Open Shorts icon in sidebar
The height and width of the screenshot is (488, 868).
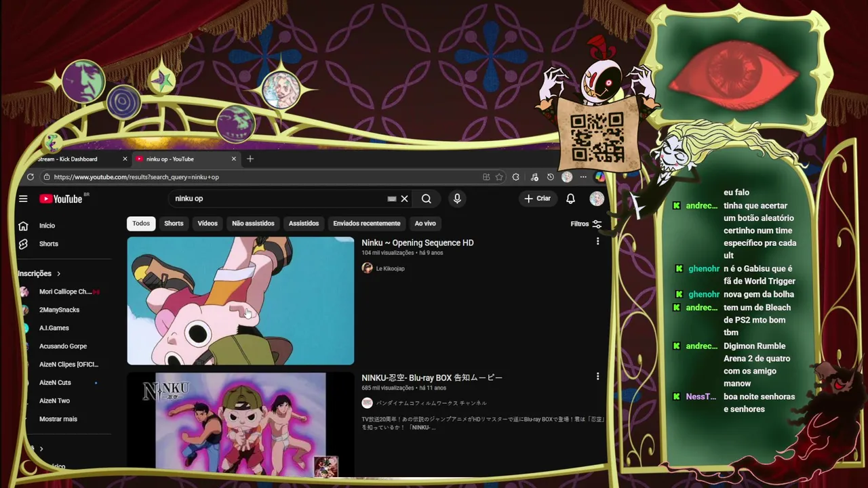(23, 244)
